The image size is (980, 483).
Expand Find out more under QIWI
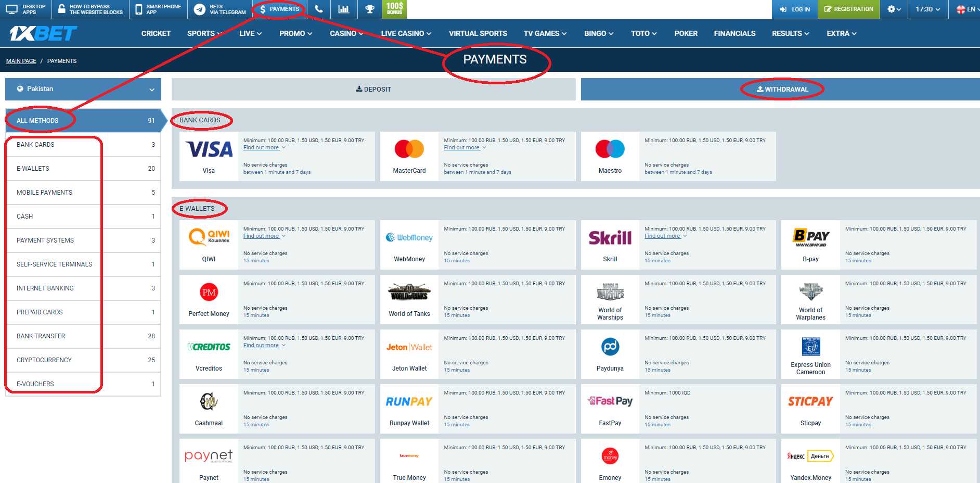(x=264, y=236)
